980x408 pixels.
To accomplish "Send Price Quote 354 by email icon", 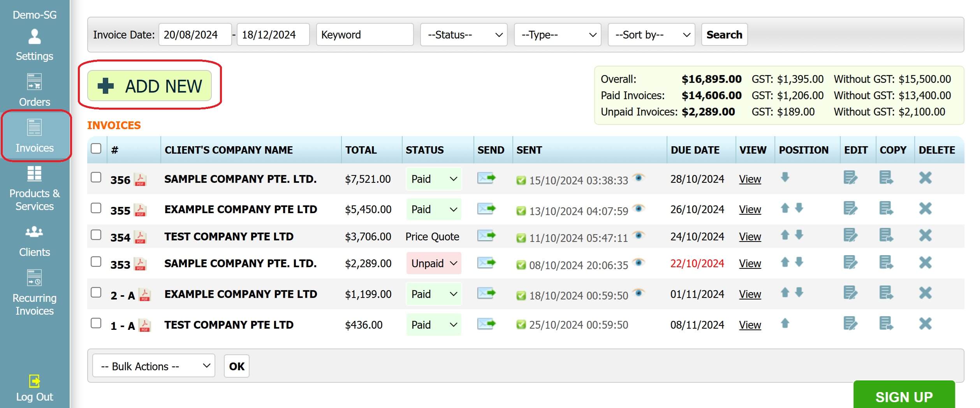I will (x=486, y=236).
